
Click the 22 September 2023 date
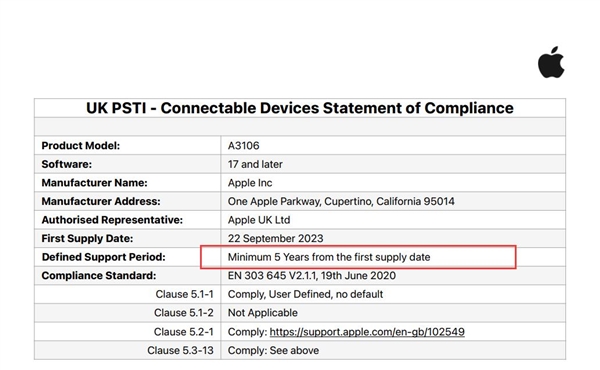275,238
